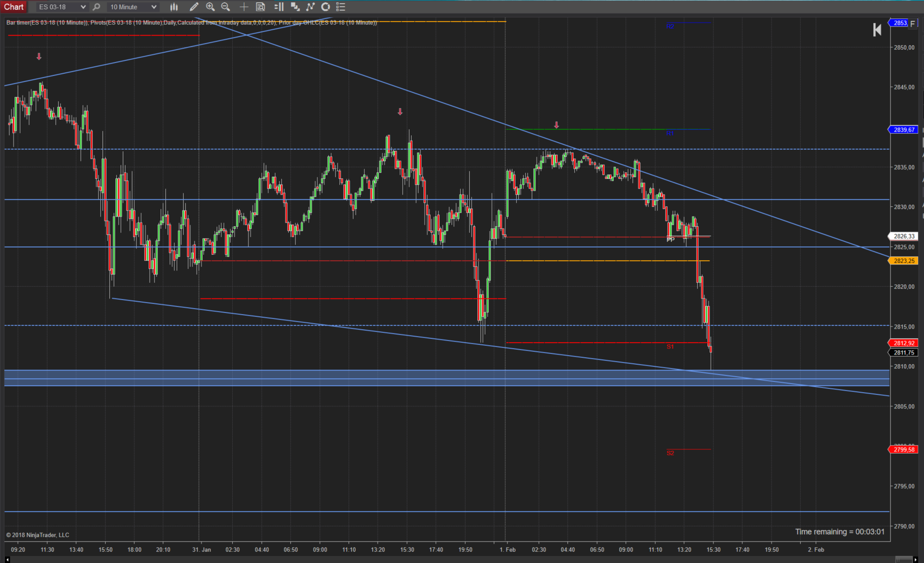924x563 pixels.
Task: Select the S2 pivot label
Action: 670,453
